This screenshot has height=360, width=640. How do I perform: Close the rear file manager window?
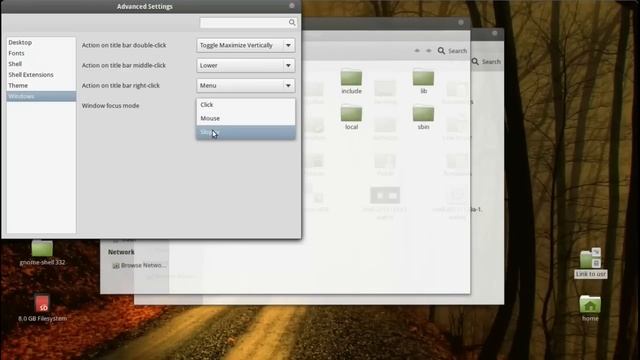495,33
